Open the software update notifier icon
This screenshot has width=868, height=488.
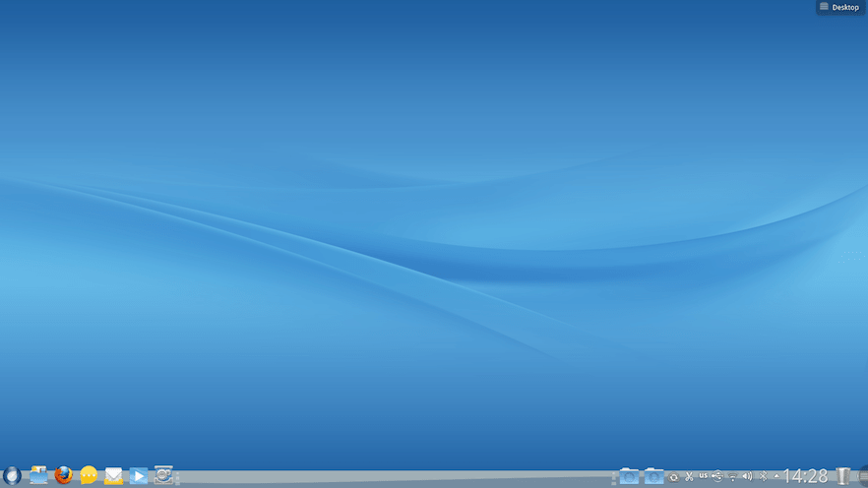tap(674, 477)
